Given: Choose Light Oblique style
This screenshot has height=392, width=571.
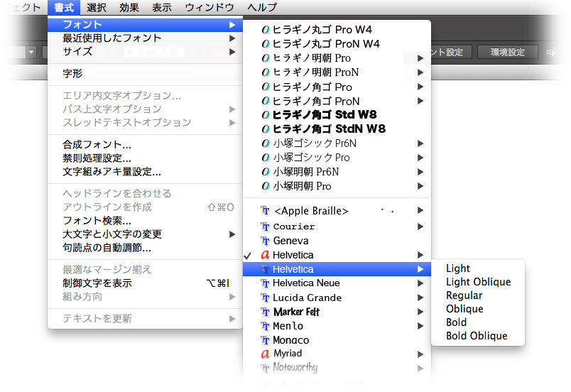Looking at the screenshot, I should pos(478,282).
